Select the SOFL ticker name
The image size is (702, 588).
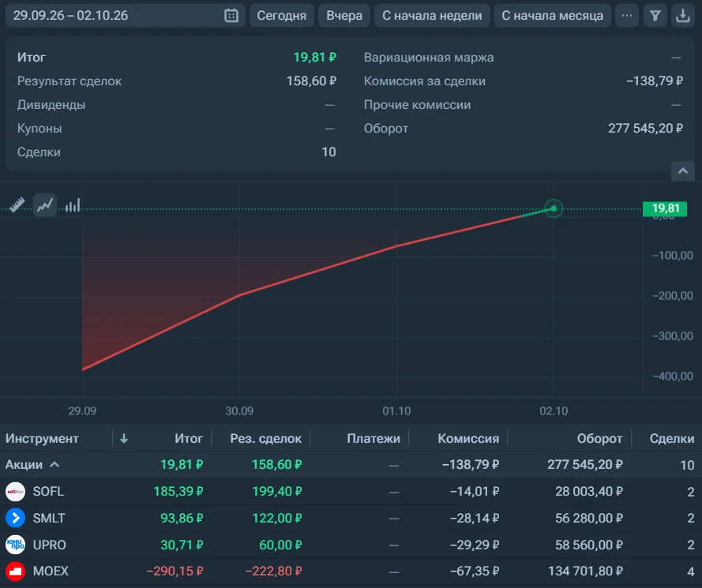click(x=48, y=492)
